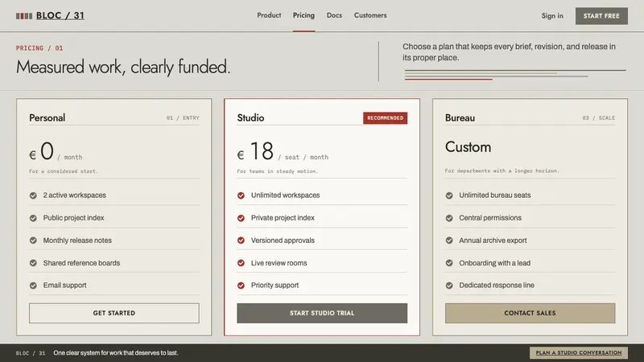The height and width of the screenshot is (362, 644).
Task: Click the 'Live review rooms' feature text
Action: 279,263
